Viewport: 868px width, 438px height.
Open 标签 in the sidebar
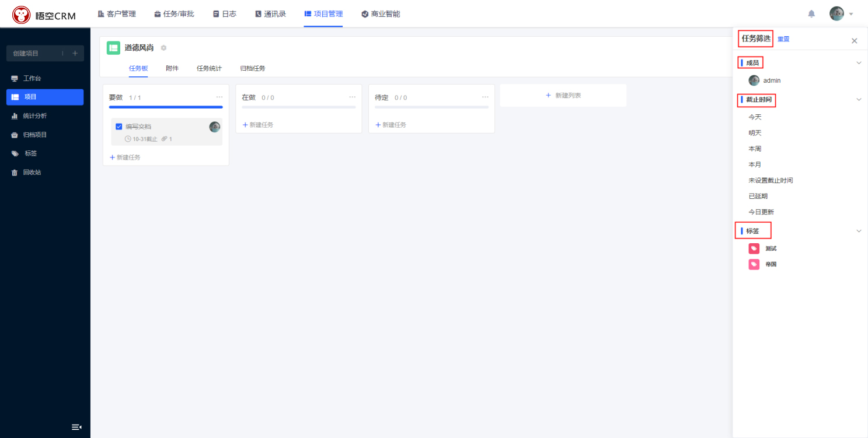(x=45, y=153)
